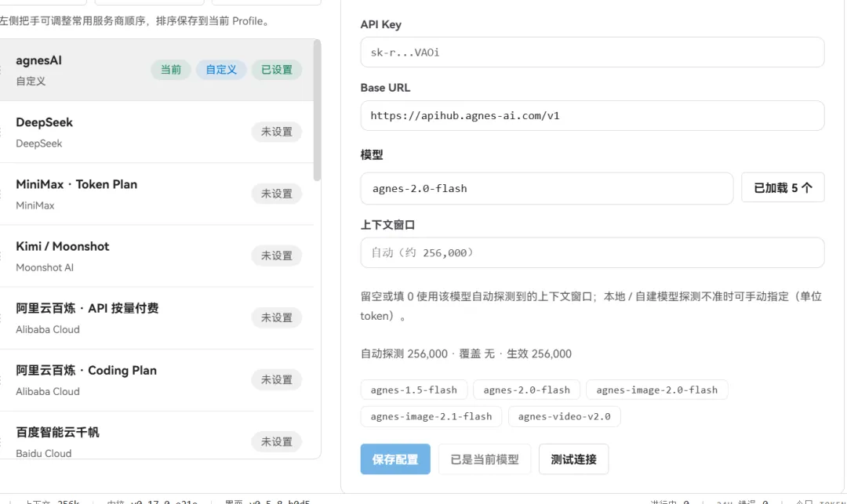This screenshot has width=847, height=504.
Task: Click the 未设置 badge for DeepSeek
Action: coord(277,132)
